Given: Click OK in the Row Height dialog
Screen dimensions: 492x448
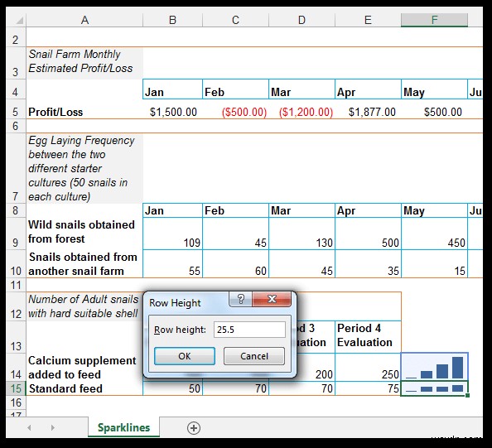Looking at the screenshot, I should point(185,356).
